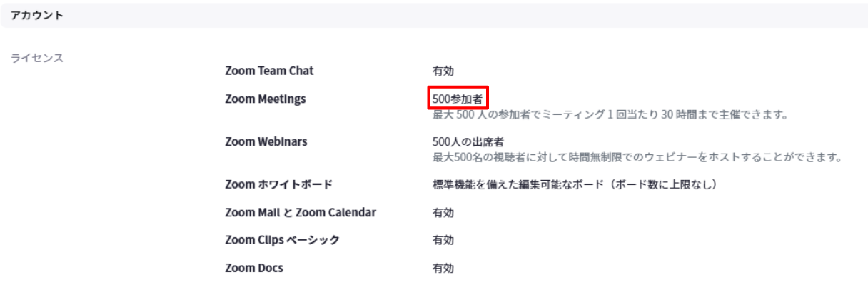The width and height of the screenshot is (868, 290).
Task: Click the Zoom Clips ベーシック label
Action: (x=282, y=241)
